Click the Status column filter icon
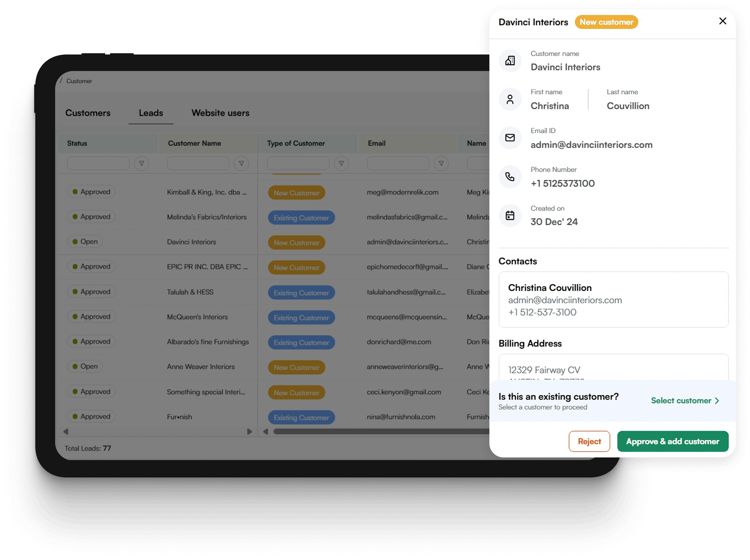This screenshot has width=750, height=560. pyautogui.click(x=142, y=163)
